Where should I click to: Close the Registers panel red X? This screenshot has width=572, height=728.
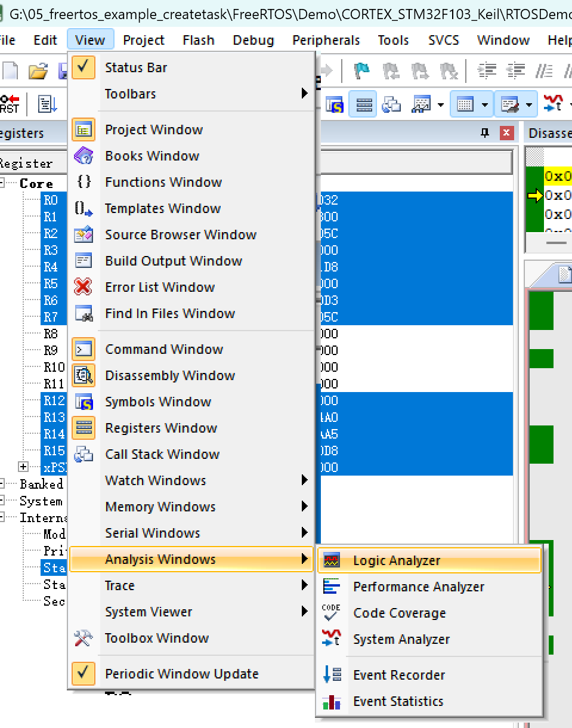click(x=506, y=133)
